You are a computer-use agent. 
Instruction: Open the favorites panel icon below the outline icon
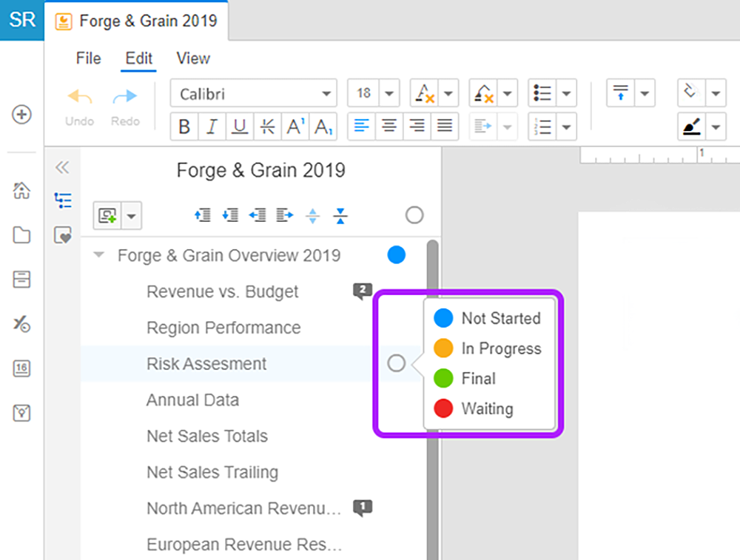(63, 235)
